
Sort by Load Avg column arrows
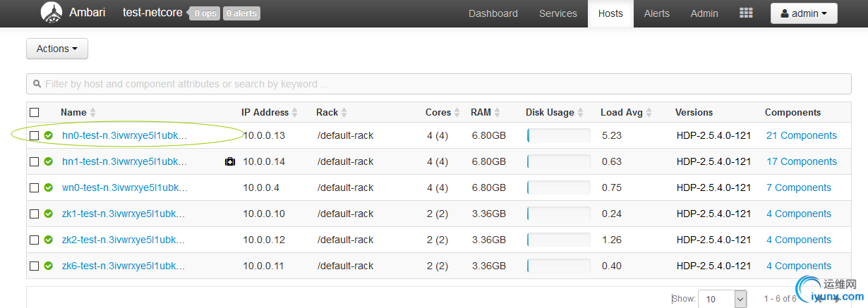[x=649, y=113]
